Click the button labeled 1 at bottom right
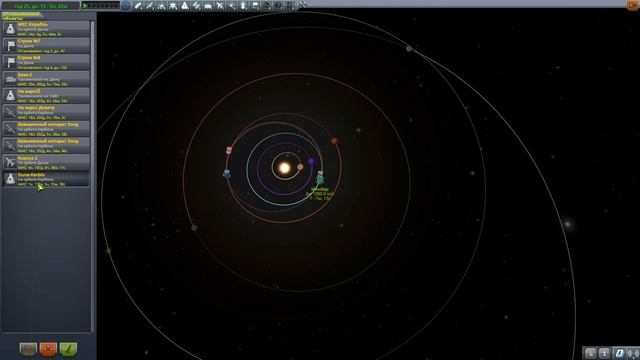640x360 pixels. click(604, 353)
